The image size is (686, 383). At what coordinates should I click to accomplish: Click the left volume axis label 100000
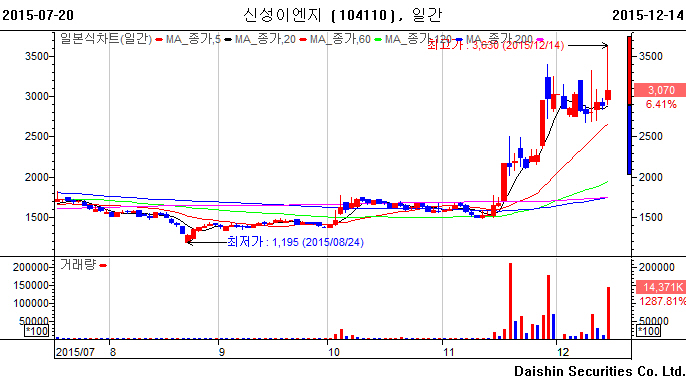coord(31,303)
